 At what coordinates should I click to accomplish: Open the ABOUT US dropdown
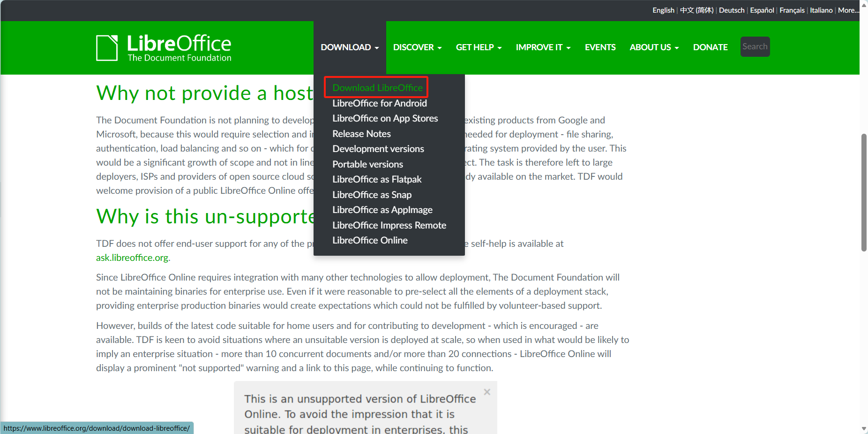coord(654,47)
